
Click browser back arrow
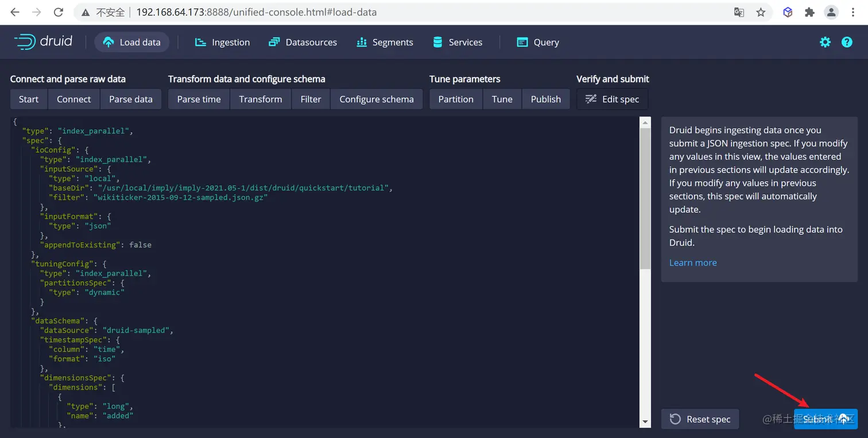15,12
